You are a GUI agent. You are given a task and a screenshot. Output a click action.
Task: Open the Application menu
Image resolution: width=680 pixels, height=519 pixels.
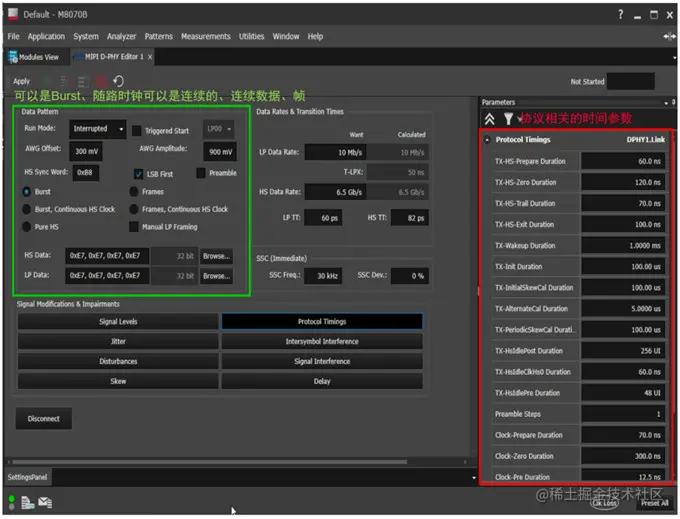[46, 36]
